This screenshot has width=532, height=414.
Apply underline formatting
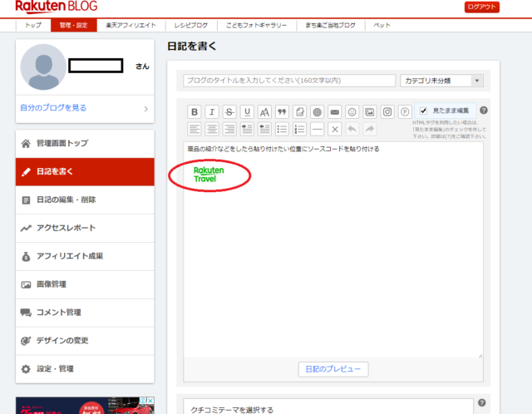point(247,111)
